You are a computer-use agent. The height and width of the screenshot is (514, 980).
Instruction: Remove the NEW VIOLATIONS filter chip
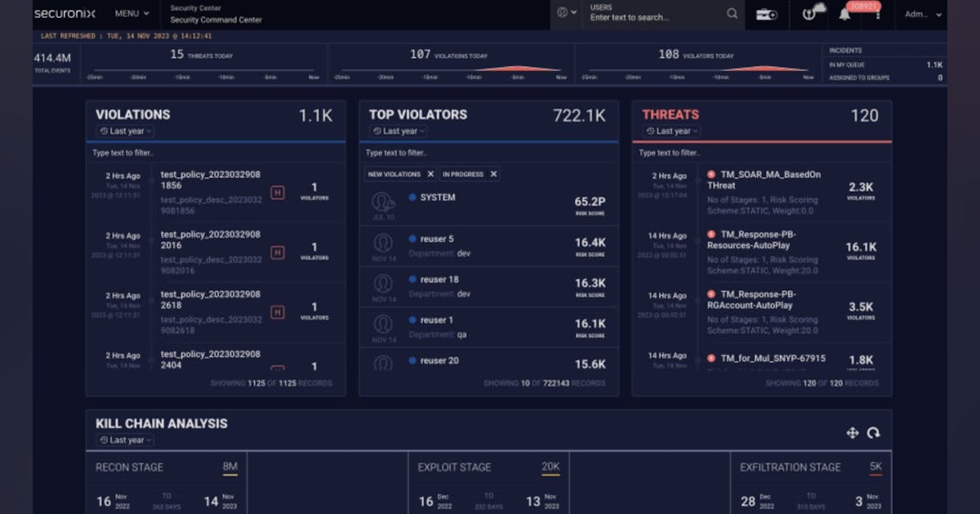(x=430, y=174)
